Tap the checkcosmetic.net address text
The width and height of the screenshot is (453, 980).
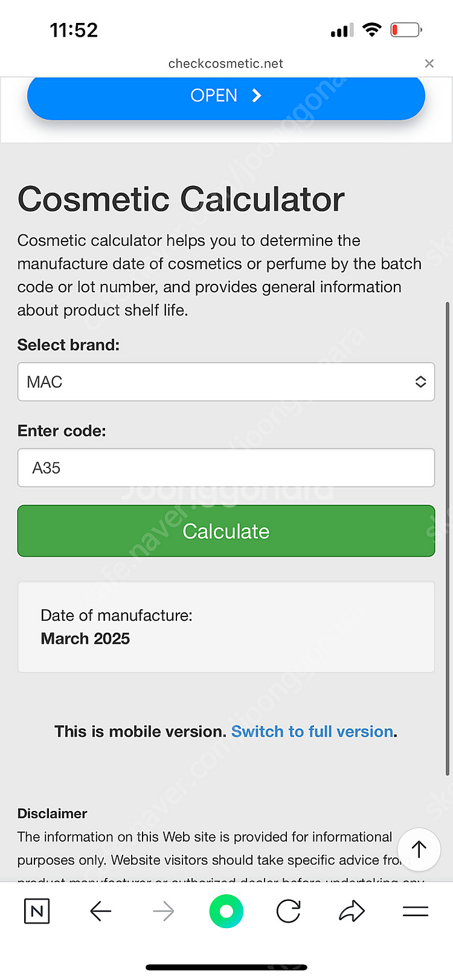(x=225, y=63)
